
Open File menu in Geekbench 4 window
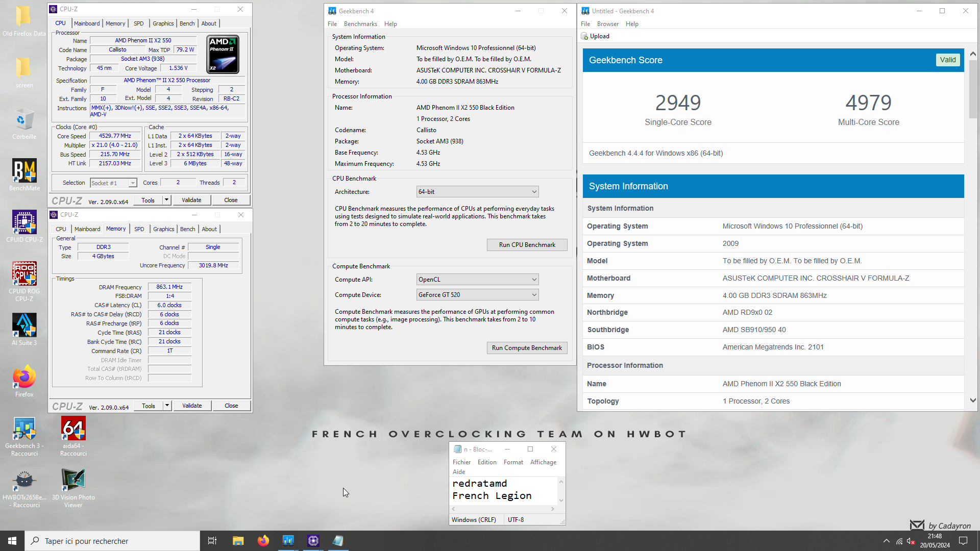332,24
